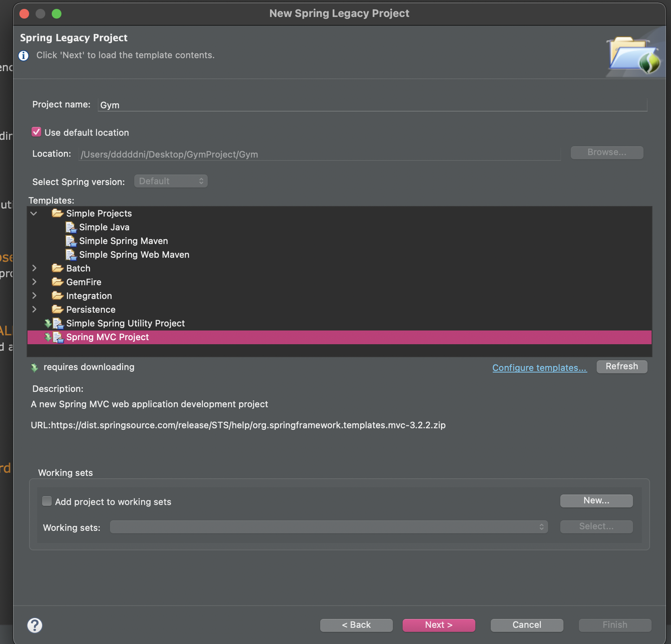Close the dialog with the red button

24,14
